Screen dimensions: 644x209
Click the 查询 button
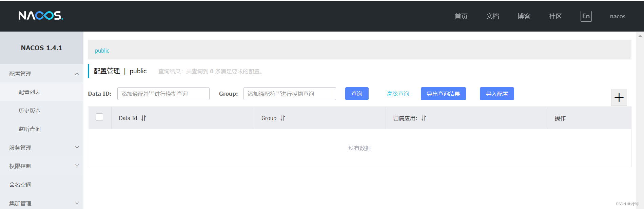pos(357,94)
